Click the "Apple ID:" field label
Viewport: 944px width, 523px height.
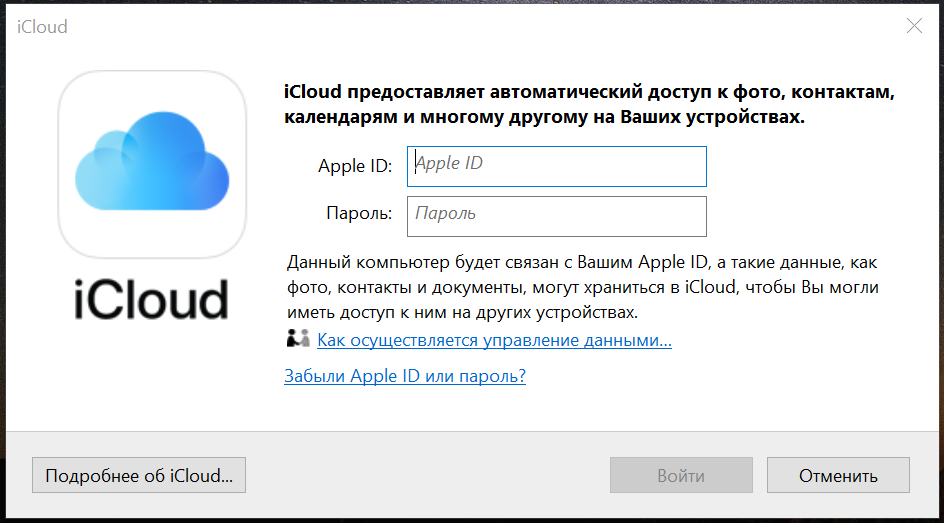(x=355, y=166)
